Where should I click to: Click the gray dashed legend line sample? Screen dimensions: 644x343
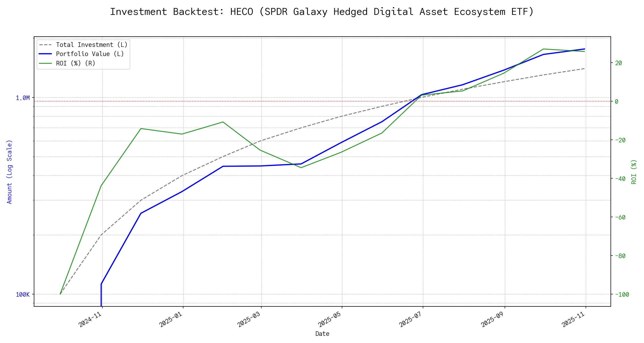pos(46,45)
